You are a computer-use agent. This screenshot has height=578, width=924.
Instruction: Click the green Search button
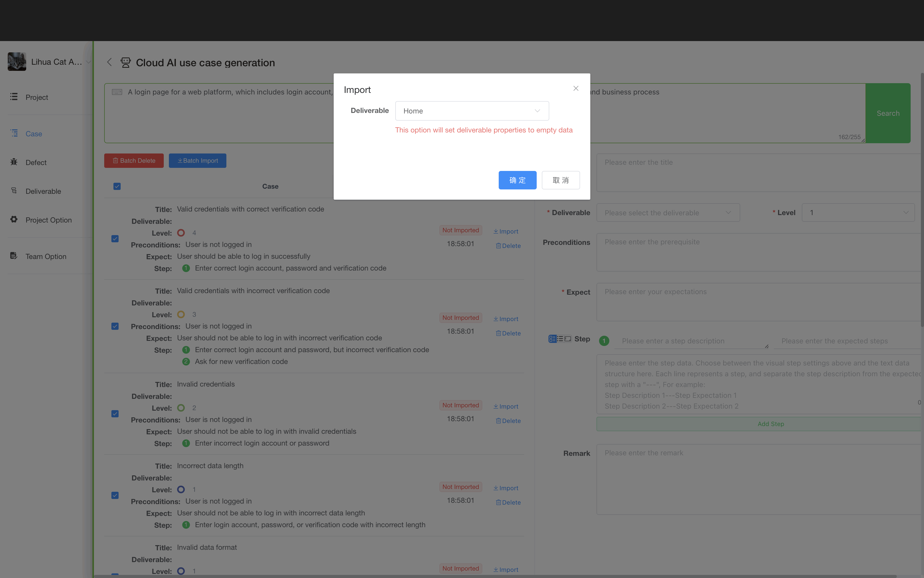coord(888,113)
